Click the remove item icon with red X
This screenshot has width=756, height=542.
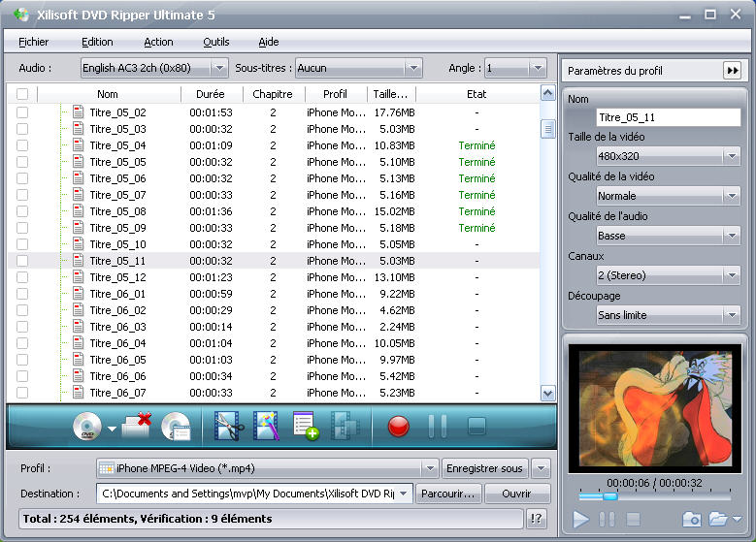click(137, 426)
